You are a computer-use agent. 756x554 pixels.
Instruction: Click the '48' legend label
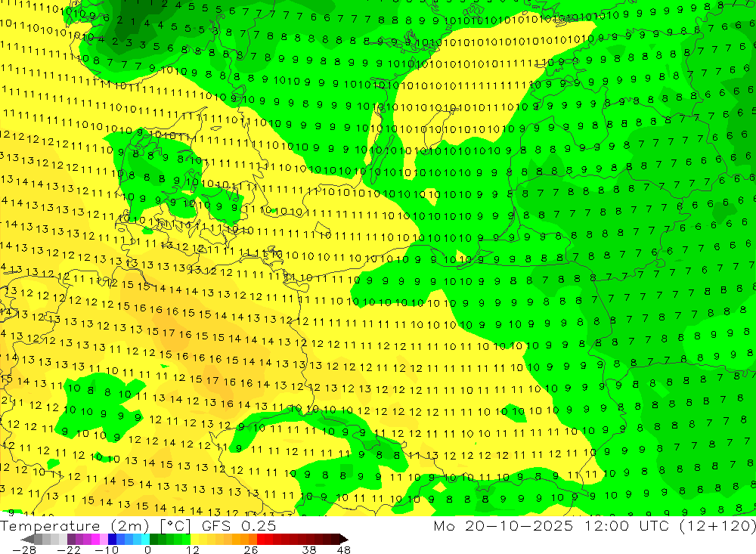(x=343, y=550)
